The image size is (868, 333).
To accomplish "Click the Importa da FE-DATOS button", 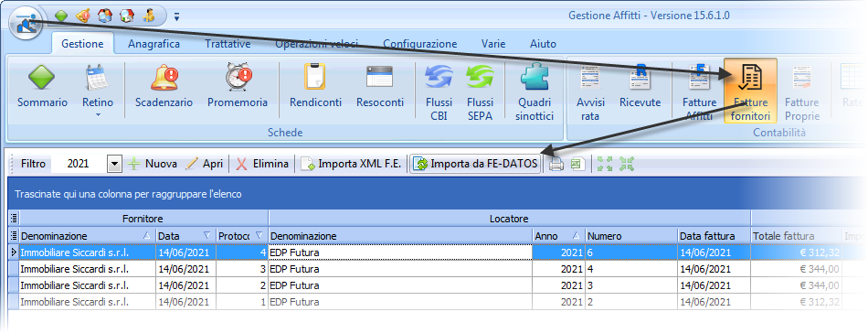I will point(475,164).
